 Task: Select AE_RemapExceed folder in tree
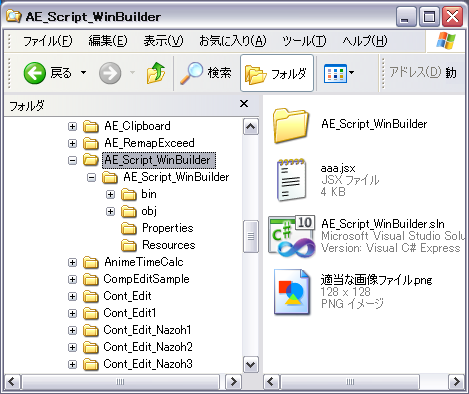pyautogui.click(x=149, y=143)
